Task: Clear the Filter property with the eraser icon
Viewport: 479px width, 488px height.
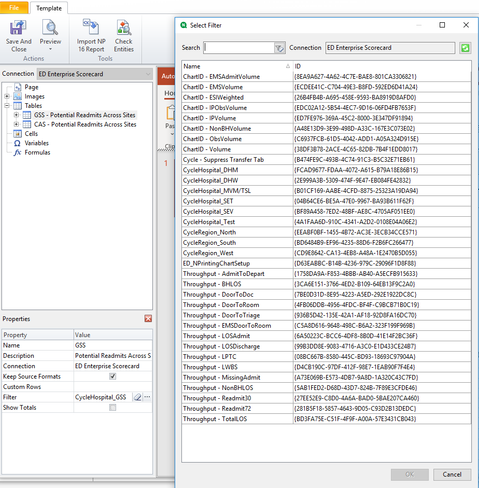Action: (x=137, y=397)
